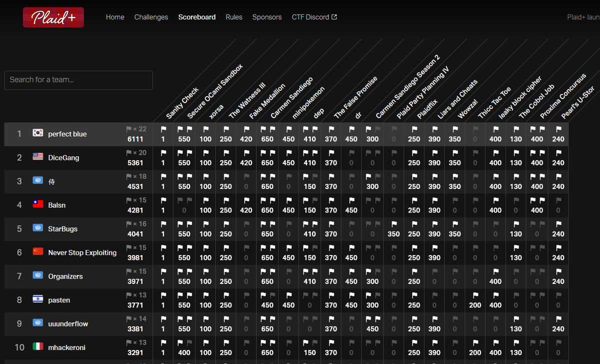Click the minipokemon column header
The image size is (600, 364).
click(x=308, y=102)
